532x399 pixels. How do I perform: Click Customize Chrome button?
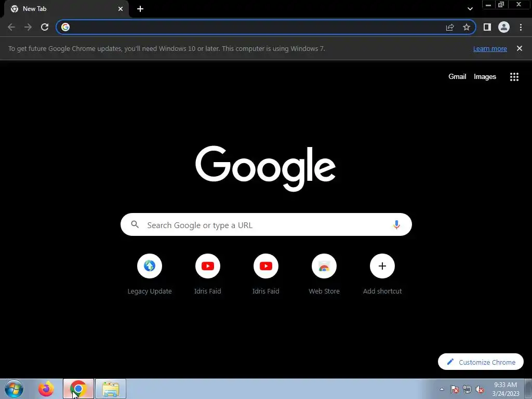tap(481, 362)
